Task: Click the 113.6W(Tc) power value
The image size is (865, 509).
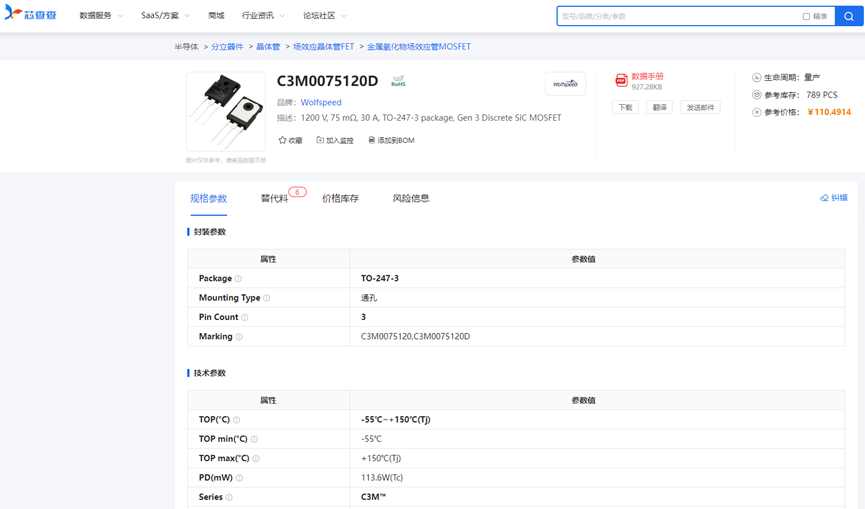Action: click(382, 478)
